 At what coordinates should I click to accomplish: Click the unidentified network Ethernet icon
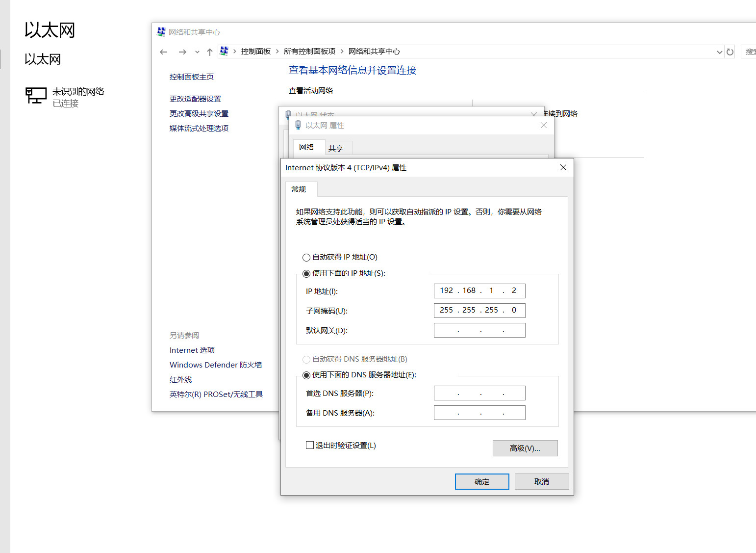(36, 96)
